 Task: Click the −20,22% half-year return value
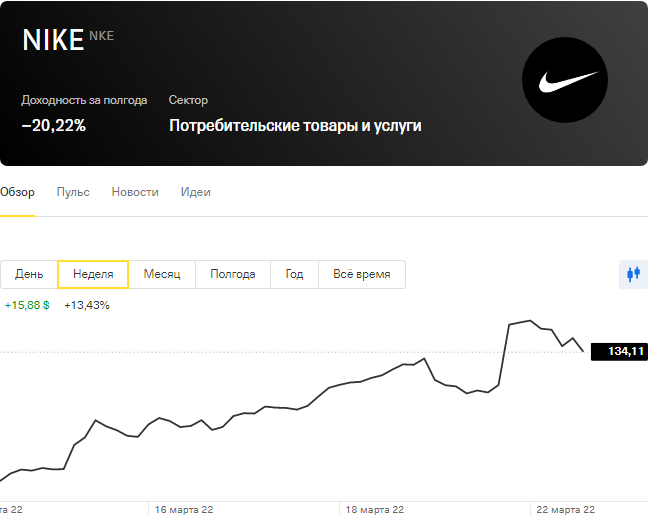click(x=54, y=126)
